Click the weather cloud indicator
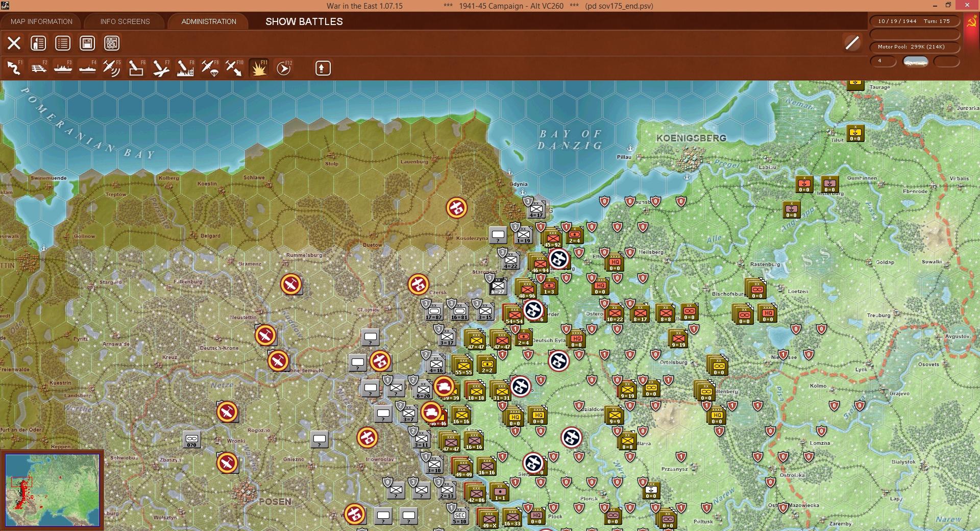980x531 pixels. click(x=916, y=61)
